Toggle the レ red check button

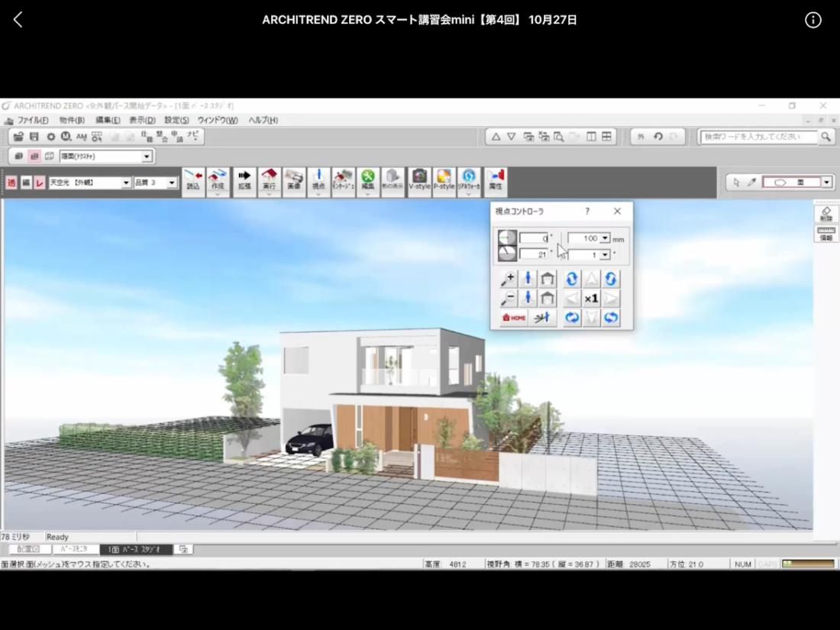pyautogui.click(x=40, y=183)
